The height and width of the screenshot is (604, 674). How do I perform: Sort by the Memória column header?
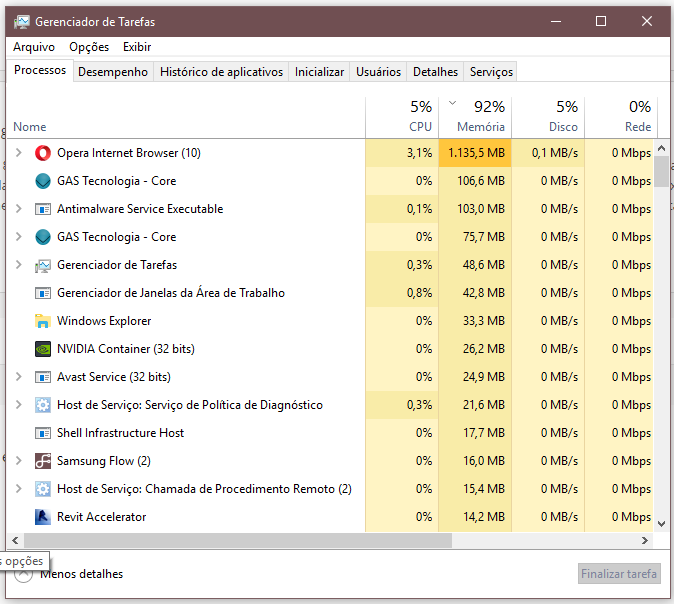click(x=475, y=118)
